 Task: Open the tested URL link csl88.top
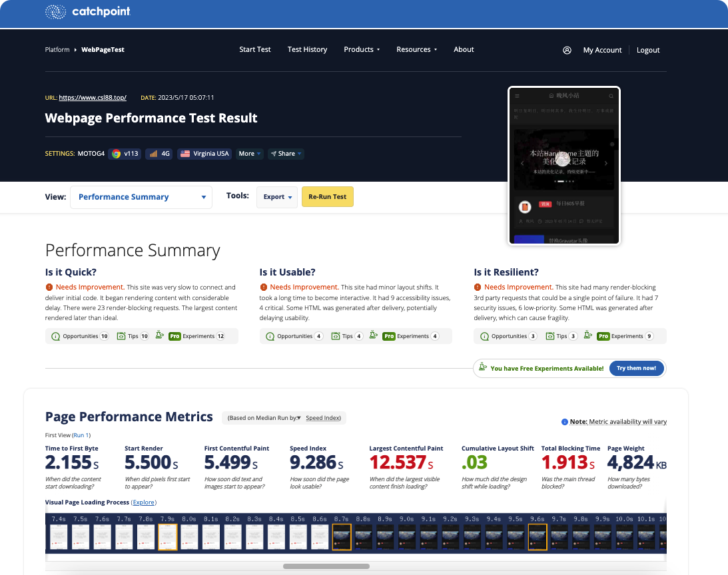93,97
